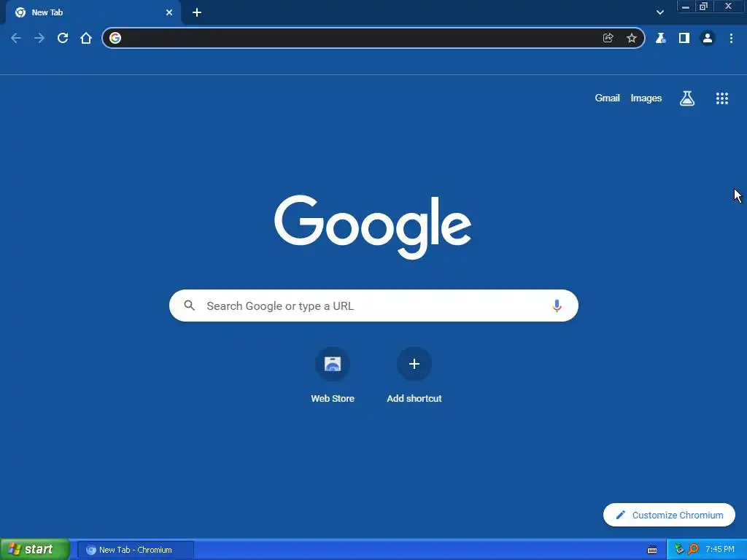This screenshot has height=560, width=747.
Task: Click the Google logo
Action: point(373,227)
